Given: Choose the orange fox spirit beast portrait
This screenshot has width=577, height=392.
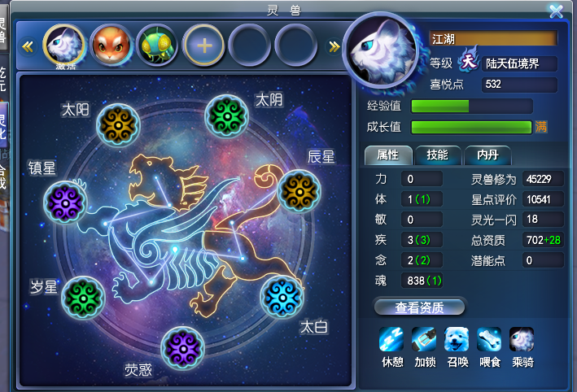Looking at the screenshot, I should click(x=111, y=46).
